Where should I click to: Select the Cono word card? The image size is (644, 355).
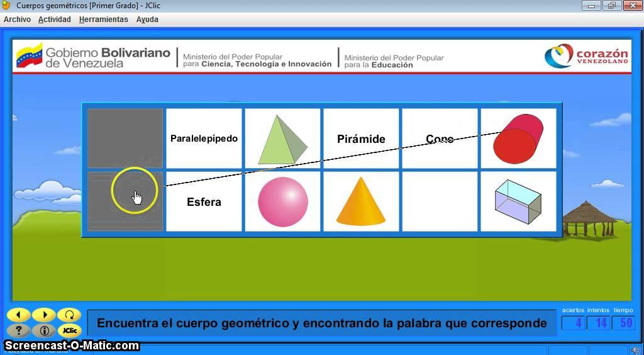tap(440, 138)
